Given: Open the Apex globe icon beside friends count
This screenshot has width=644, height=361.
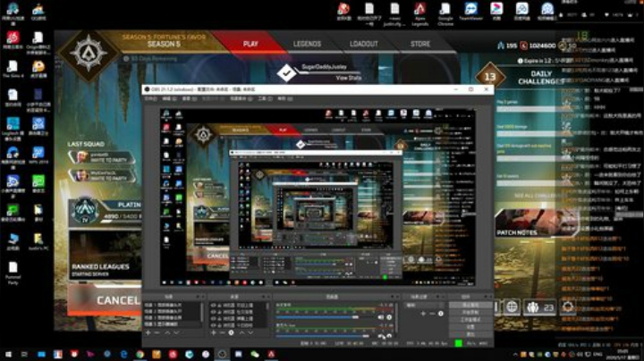Looking at the screenshot, I should 512,306.
